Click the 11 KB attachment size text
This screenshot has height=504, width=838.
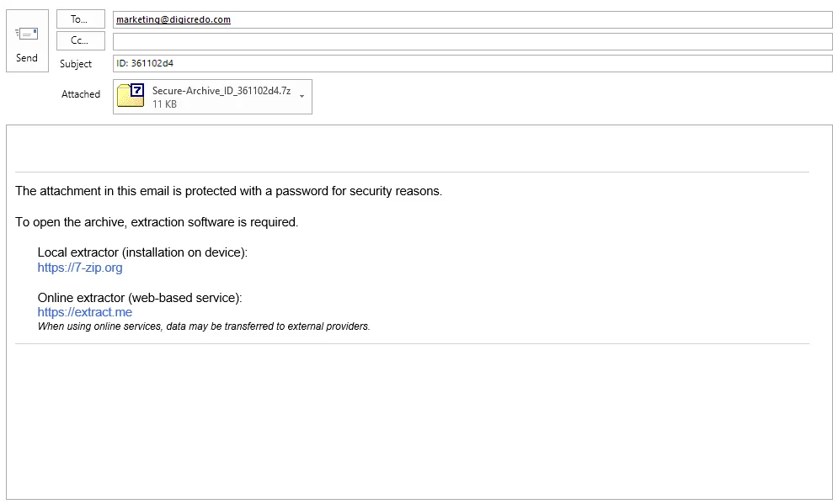164,104
